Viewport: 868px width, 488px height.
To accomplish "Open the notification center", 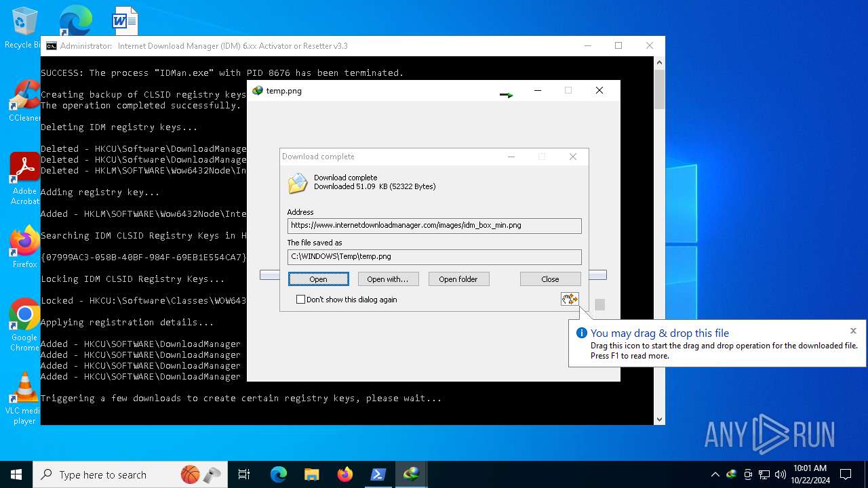I will (846, 474).
